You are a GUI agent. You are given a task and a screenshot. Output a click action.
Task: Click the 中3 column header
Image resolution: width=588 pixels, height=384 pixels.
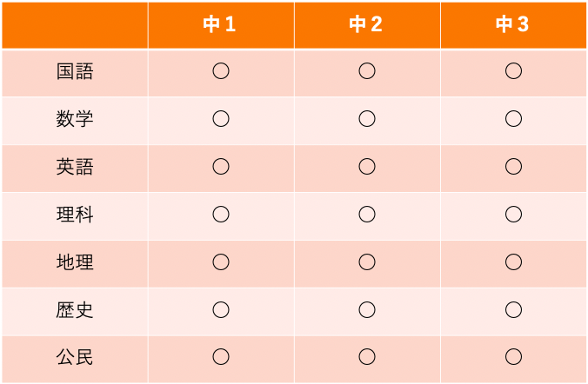[513, 24]
